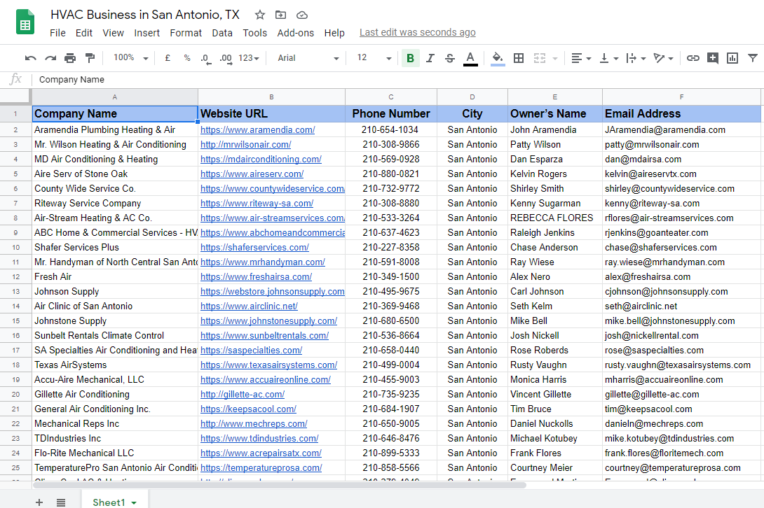Viewport: 764px width, 508px height.
Task: Open the Arial font dropdown
Action: click(308, 58)
